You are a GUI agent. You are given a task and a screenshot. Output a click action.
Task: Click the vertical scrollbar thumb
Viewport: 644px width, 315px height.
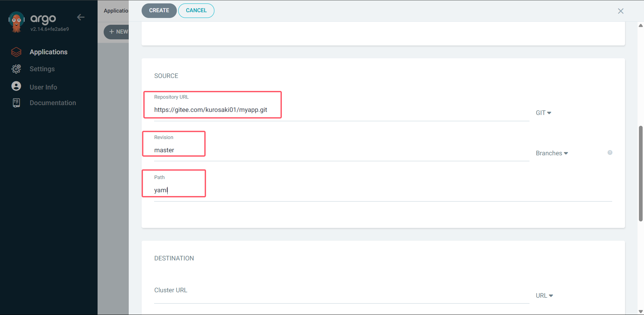point(640,173)
